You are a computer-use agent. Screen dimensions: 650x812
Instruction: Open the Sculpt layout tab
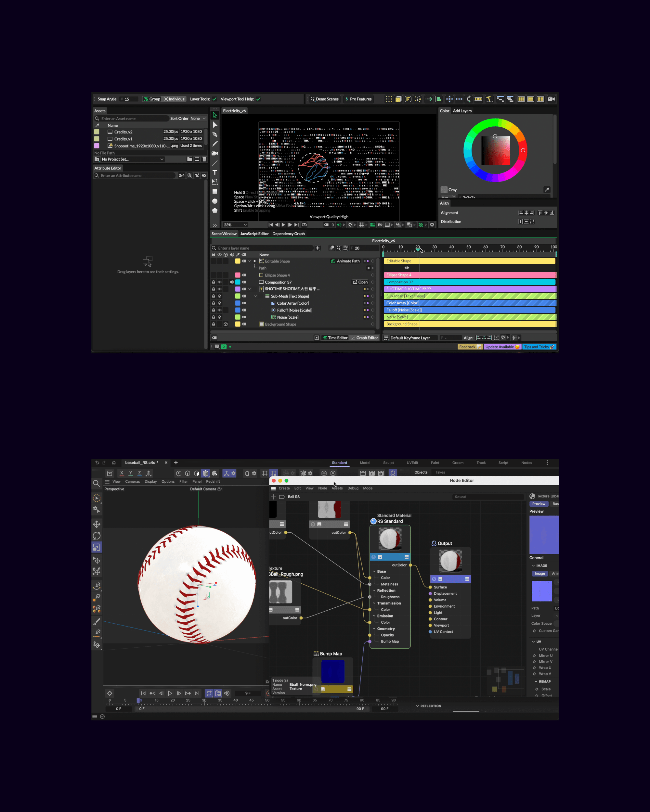tap(388, 463)
